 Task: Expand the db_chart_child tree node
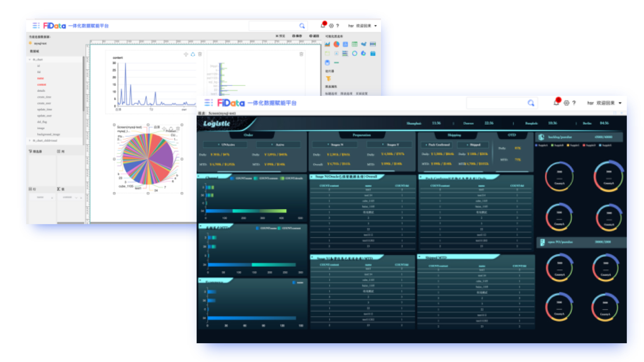pyautogui.click(x=30, y=141)
